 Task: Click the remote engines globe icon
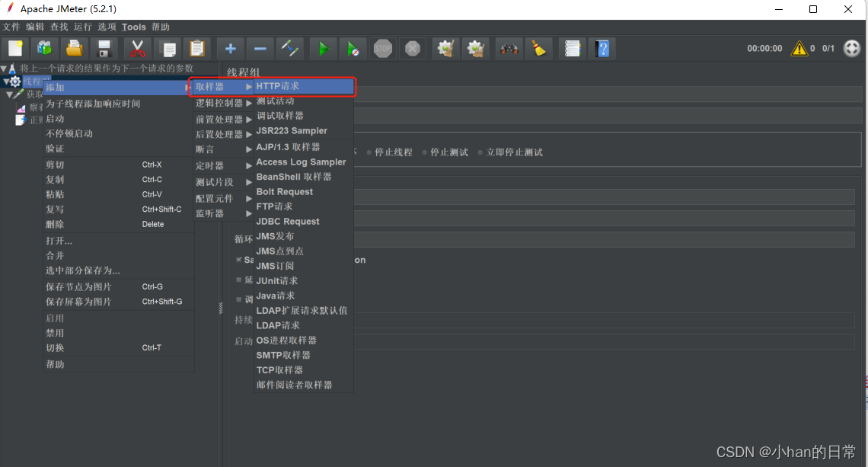pyautogui.click(x=851, y=48)
